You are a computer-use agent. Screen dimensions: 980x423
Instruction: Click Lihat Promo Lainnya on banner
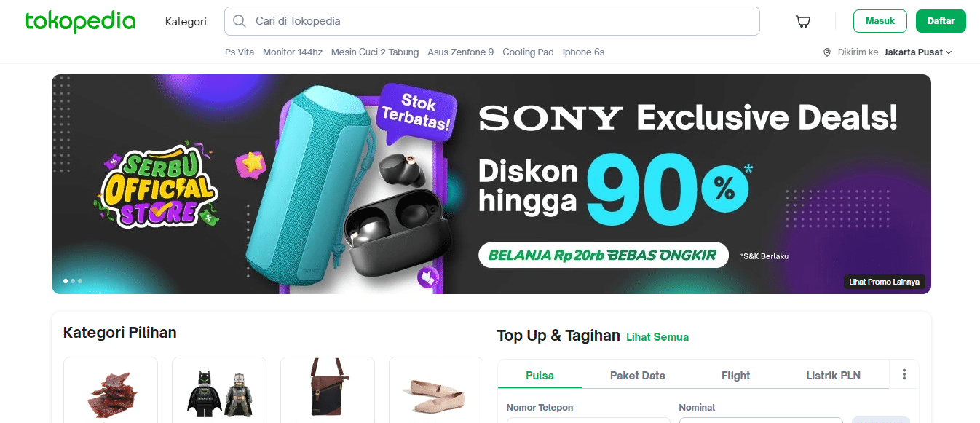[x=884, y=282]
